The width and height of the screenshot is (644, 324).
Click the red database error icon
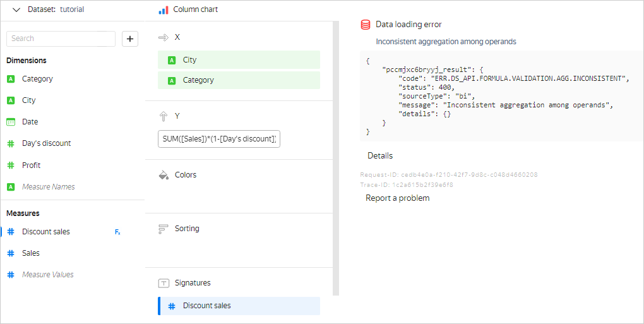pos(366,25)
